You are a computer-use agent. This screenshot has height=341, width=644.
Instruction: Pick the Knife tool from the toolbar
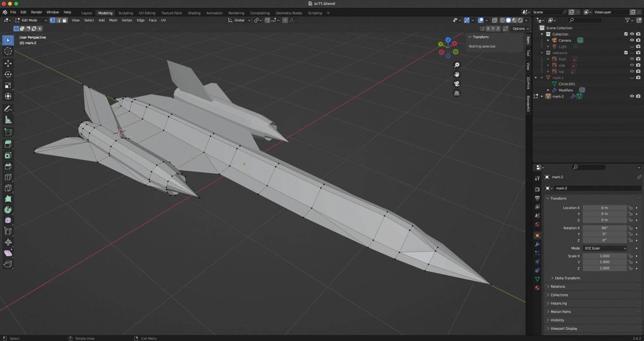(x=8, y=188)
